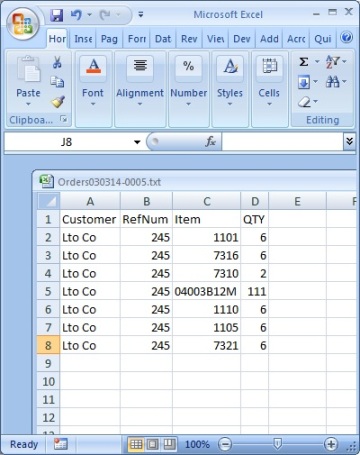Open the Undo history dropdown arrow
The height and width of the screenshot is (455, 360).
89,15
